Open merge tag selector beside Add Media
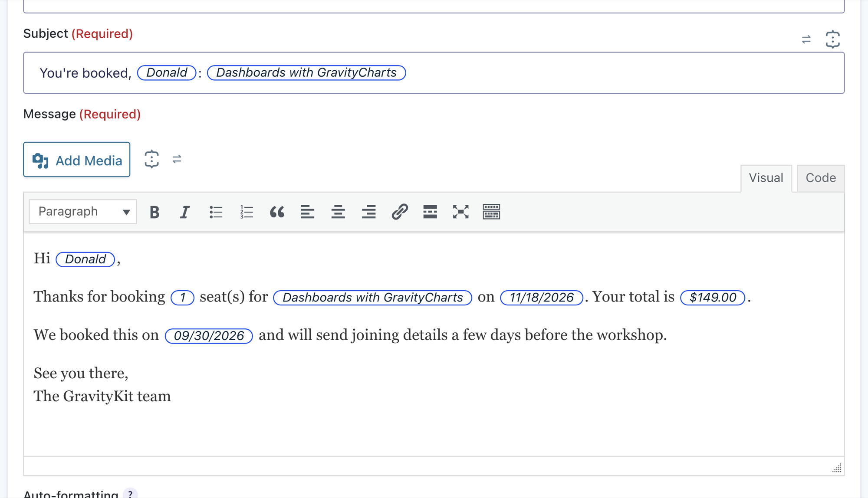The image size is (868, 498). coord(151,159)
